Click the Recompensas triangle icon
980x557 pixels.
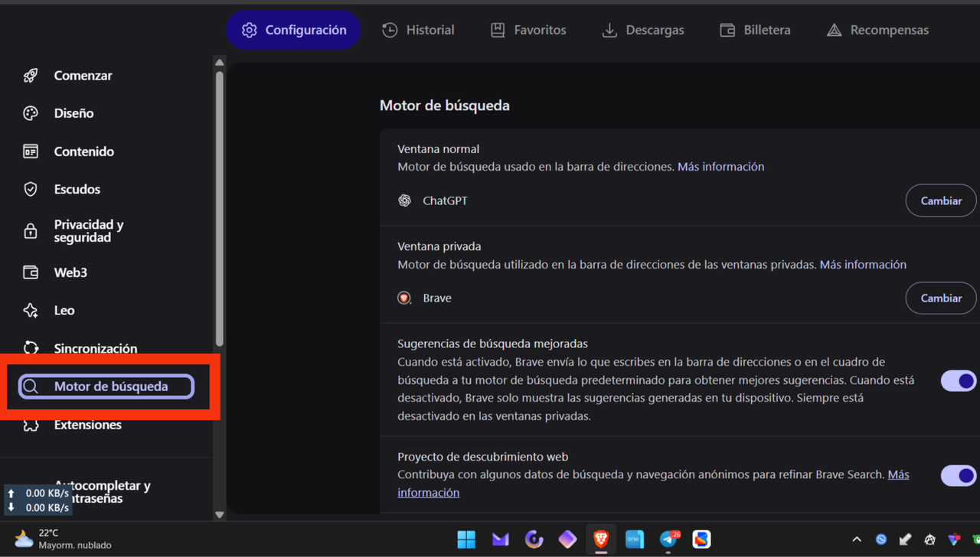click(x=834, y=30)
